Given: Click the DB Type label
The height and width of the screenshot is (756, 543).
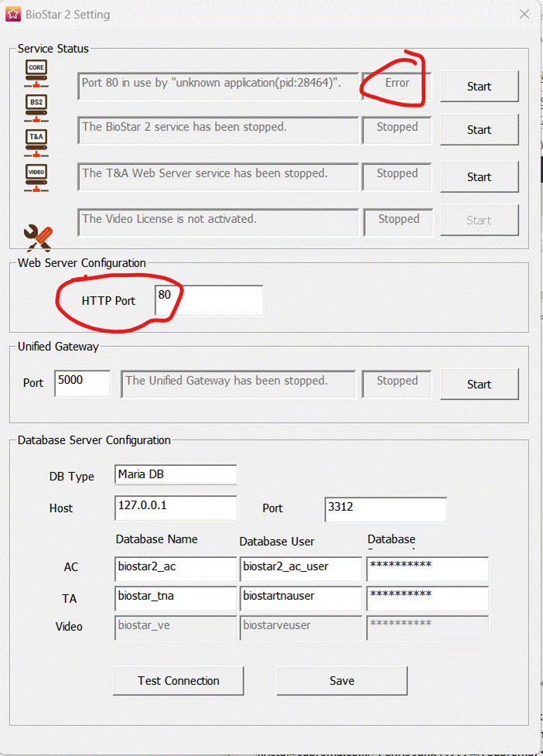Looking at the screenshot, I should tap(72, 477).
